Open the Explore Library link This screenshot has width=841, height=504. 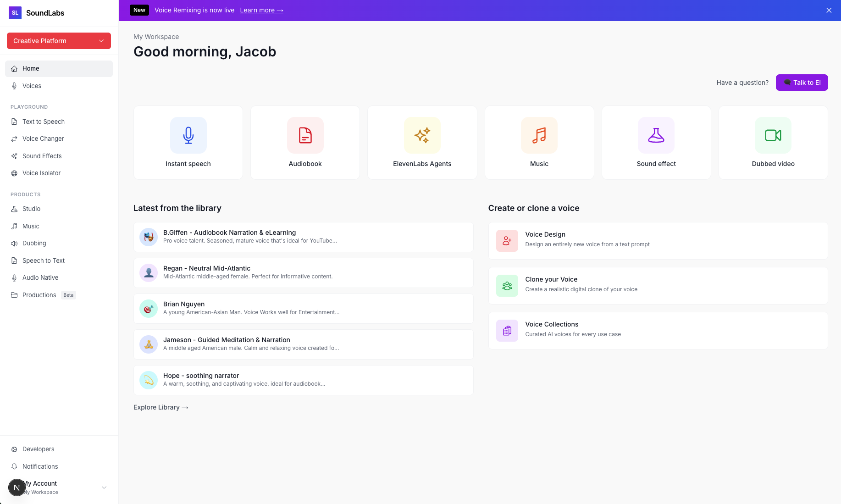coord(160,407)
